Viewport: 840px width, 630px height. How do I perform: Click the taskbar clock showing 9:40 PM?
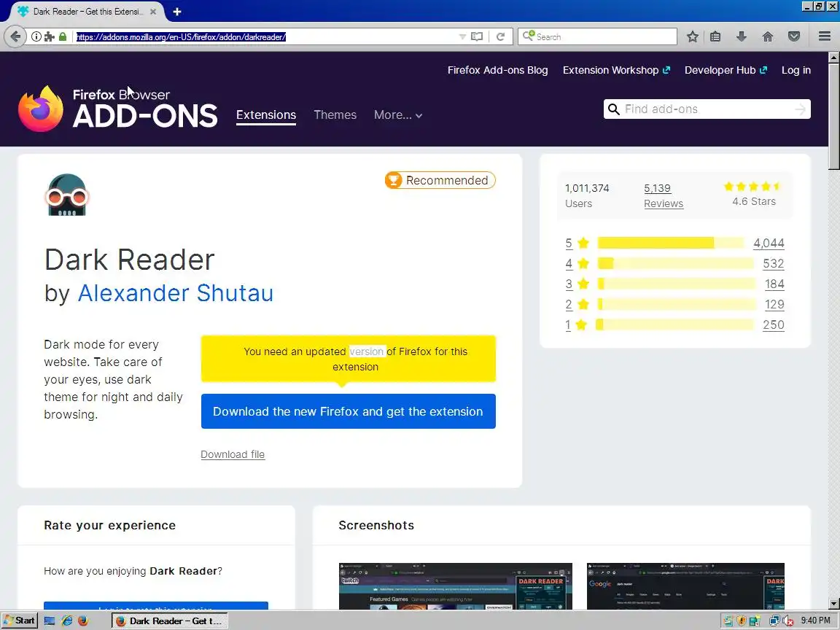pos(815,621)
